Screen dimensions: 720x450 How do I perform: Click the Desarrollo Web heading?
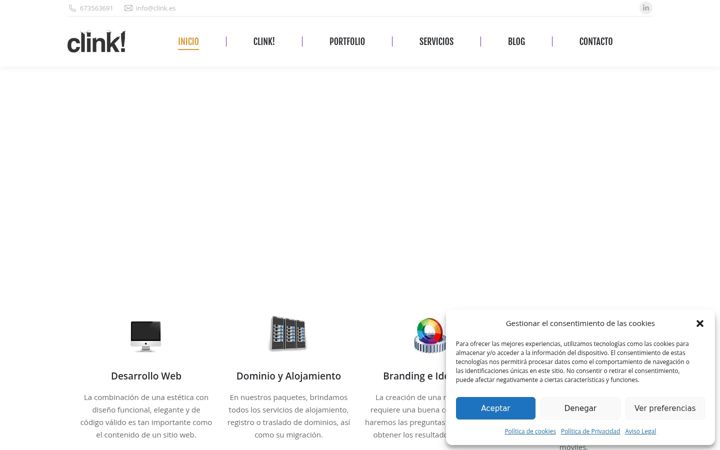146,376
